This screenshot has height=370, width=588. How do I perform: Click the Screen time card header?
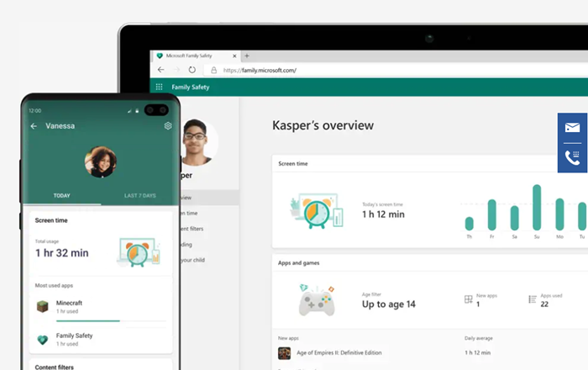tap(293, 164)
